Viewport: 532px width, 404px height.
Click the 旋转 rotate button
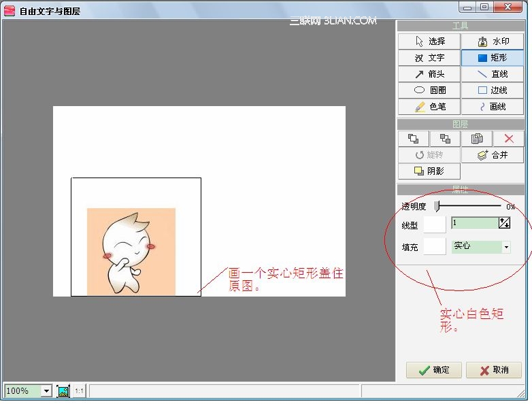click(429, 155)
